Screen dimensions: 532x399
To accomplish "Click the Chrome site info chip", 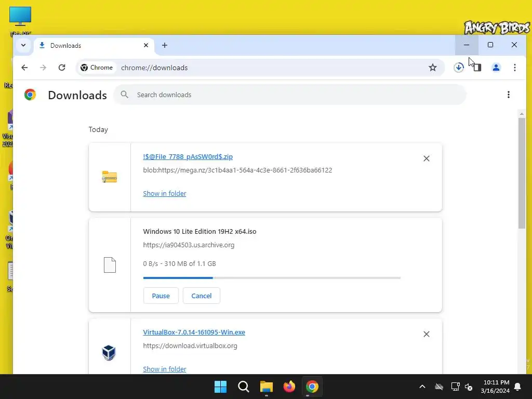I will [x=97, y=68].
